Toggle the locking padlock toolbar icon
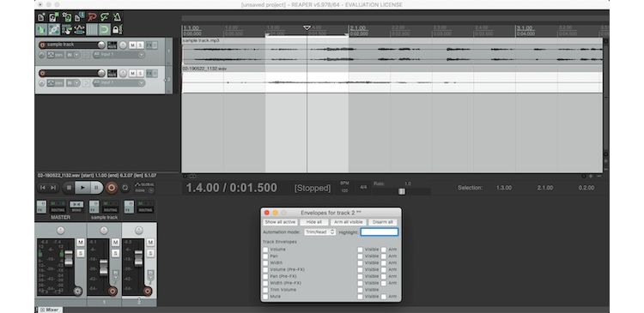Screen dimensions: 644x313 click(118, 29)
